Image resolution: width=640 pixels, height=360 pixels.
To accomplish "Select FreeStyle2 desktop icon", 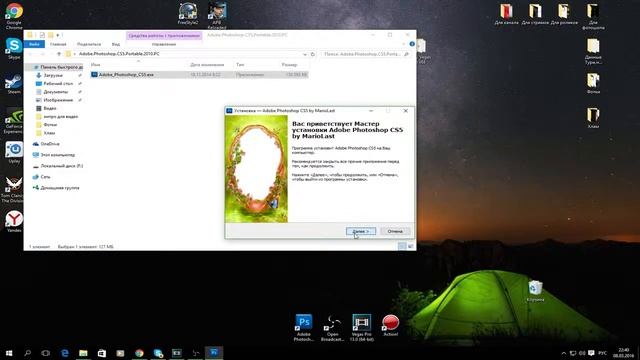I will pyautogui.click(x=188, y=14).
